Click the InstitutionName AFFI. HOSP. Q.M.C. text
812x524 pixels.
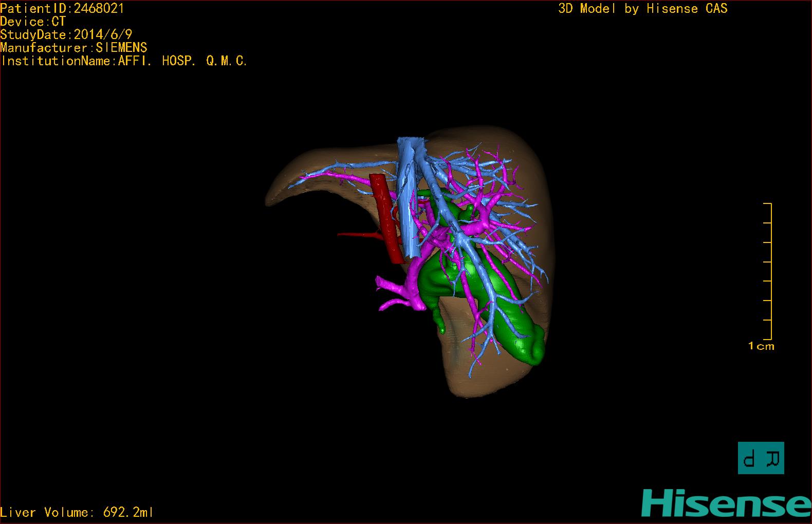(x=124, y=61)
